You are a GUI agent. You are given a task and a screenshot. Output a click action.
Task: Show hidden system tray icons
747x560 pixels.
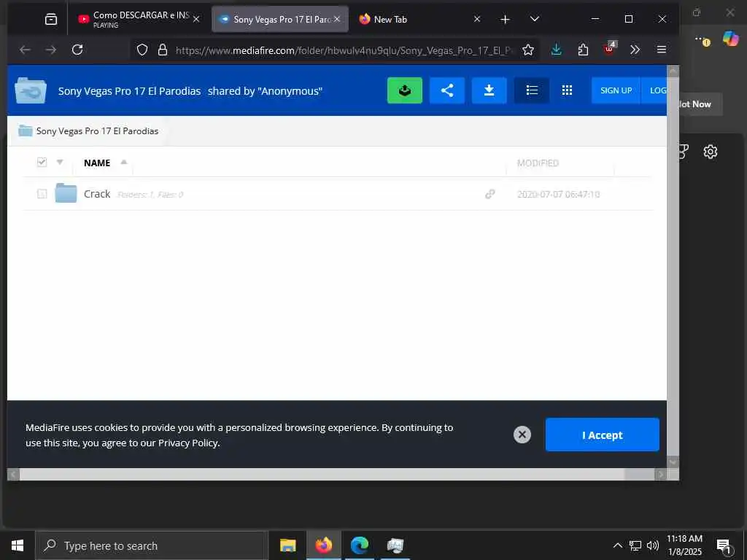(x=617, y=545)
